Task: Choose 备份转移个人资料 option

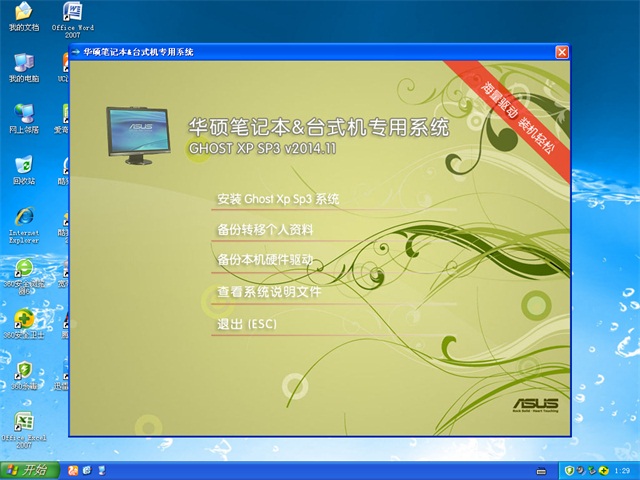Action: click(265, 230)
